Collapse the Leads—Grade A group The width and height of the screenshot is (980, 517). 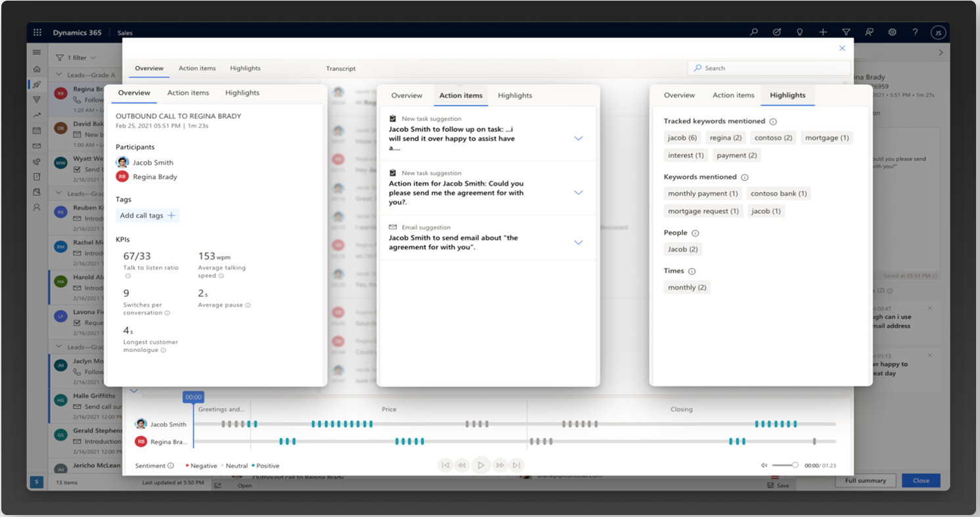[60, 75]
